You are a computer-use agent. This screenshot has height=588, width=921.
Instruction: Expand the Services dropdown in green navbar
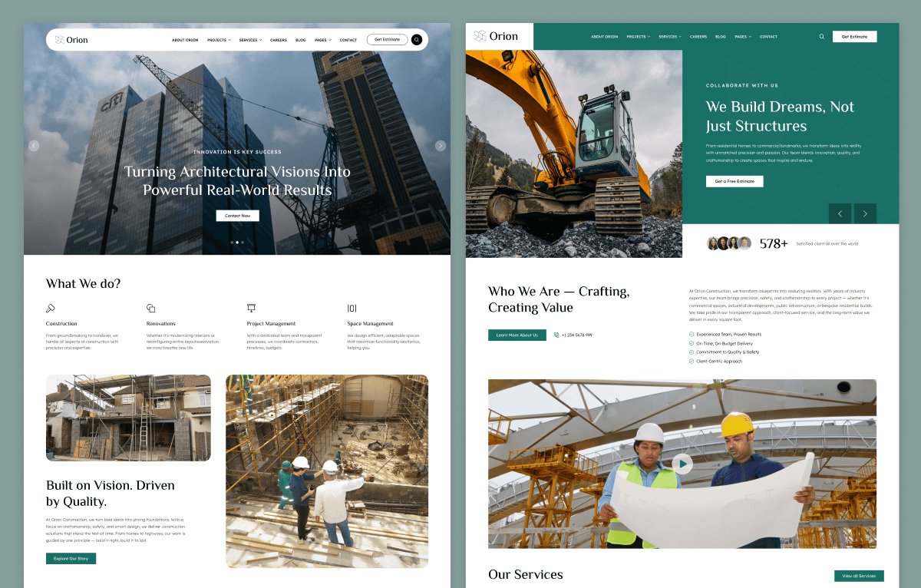pos(670,37)
